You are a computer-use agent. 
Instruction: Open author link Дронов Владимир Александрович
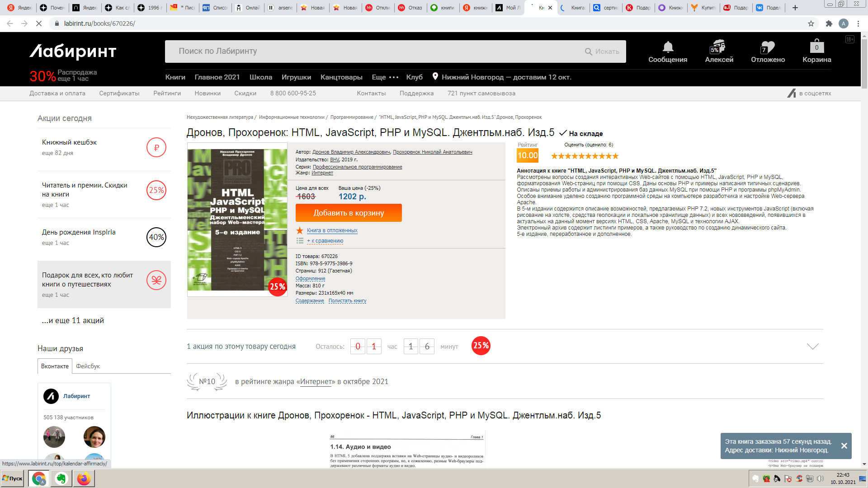tap(351, 152)
